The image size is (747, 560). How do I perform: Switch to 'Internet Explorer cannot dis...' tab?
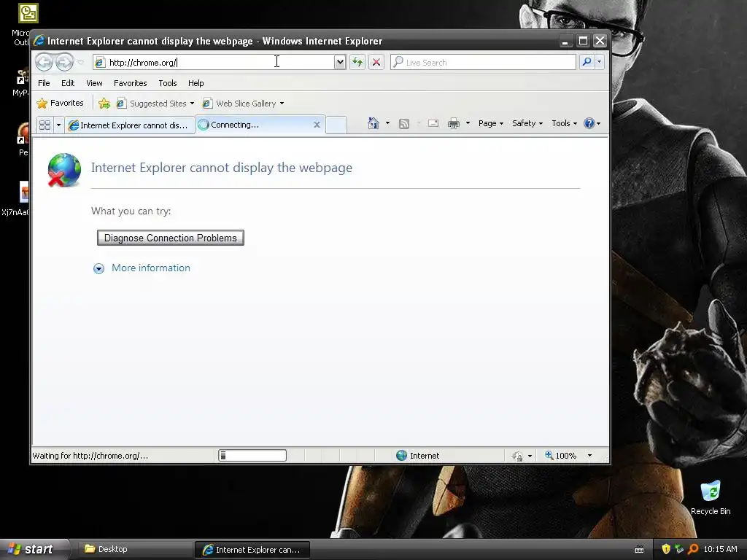pyautogui.click(x=130, y=125)
